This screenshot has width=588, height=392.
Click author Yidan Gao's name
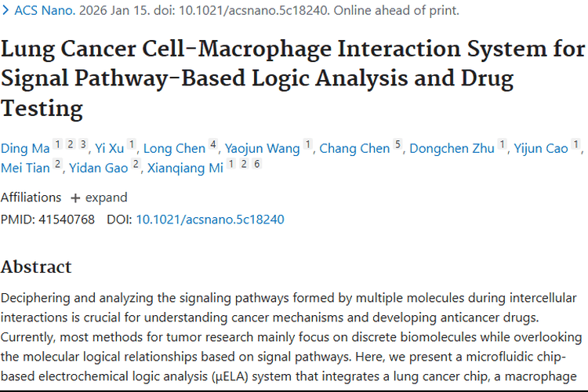[98, 168]
